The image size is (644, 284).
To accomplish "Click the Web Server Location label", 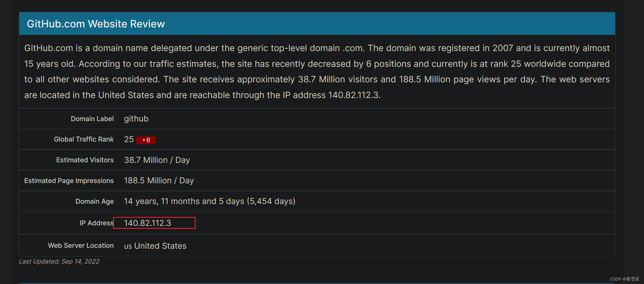I will click(81, 245).
